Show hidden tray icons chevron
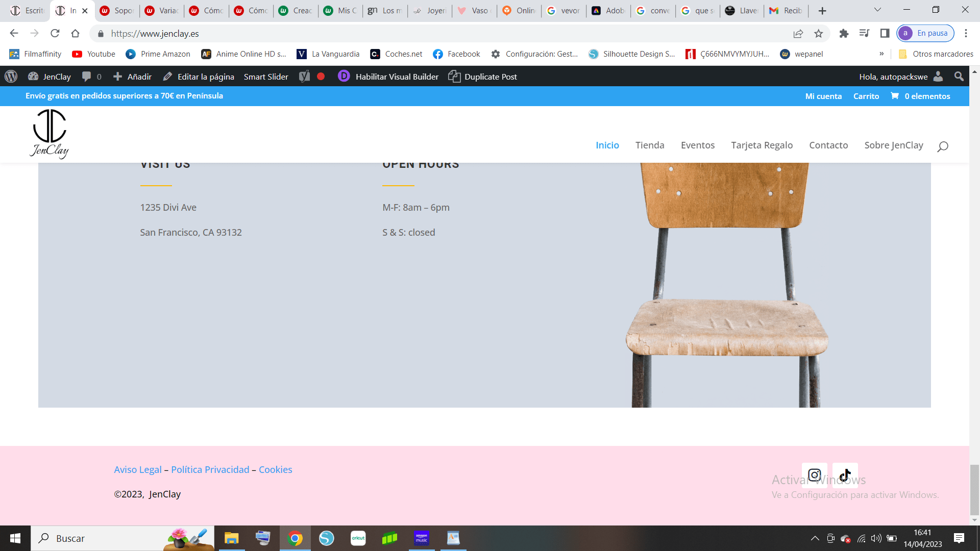 815,538
